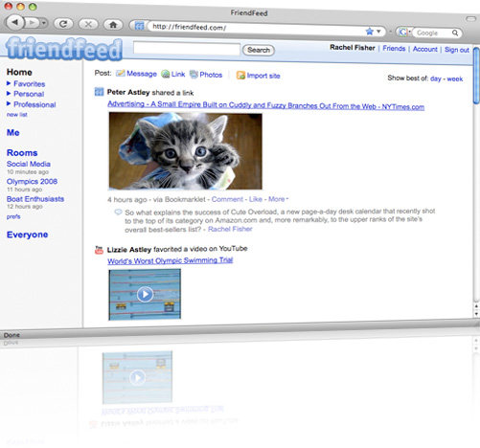Show best of day
Image resolution: width=480 pixels, height=448 pixels.
435,78
